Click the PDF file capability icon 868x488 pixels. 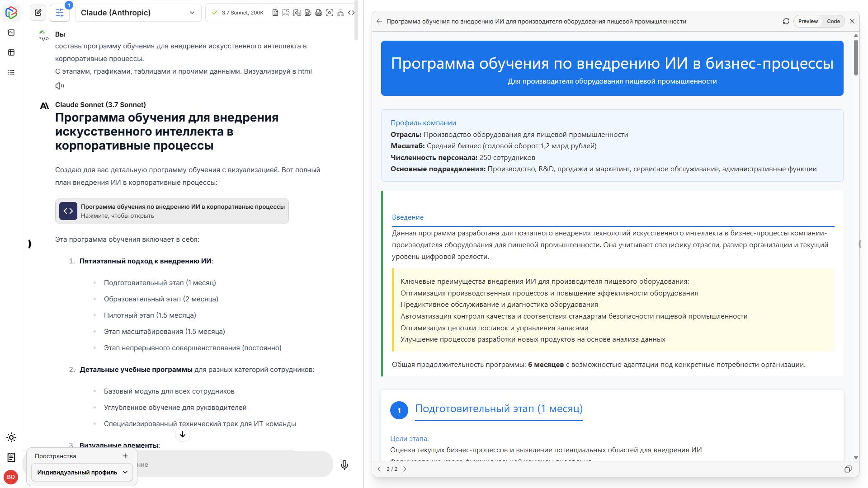point(286,13)
